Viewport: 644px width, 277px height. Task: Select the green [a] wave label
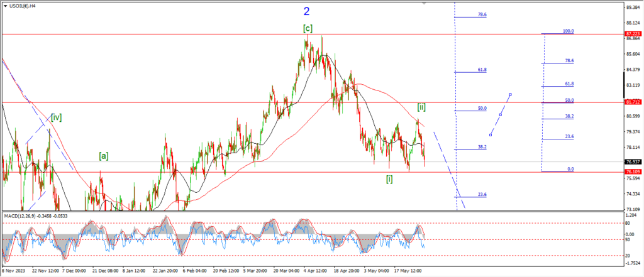pos(104,156)
